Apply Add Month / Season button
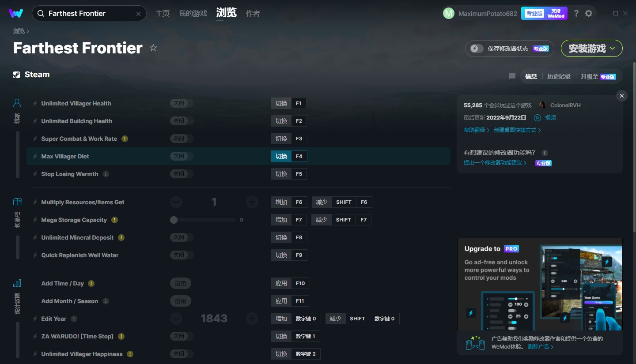Screen dimensions: 636x364 [x=181, y=301]
